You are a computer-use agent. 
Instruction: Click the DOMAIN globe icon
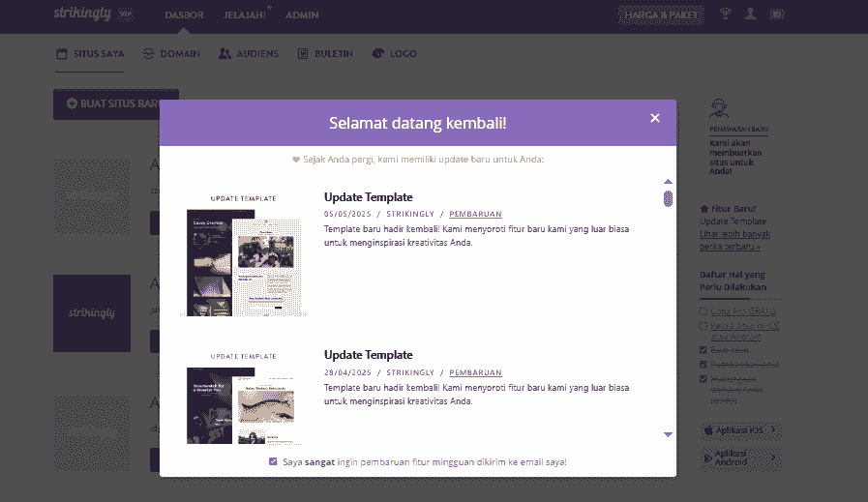(148, 54)
